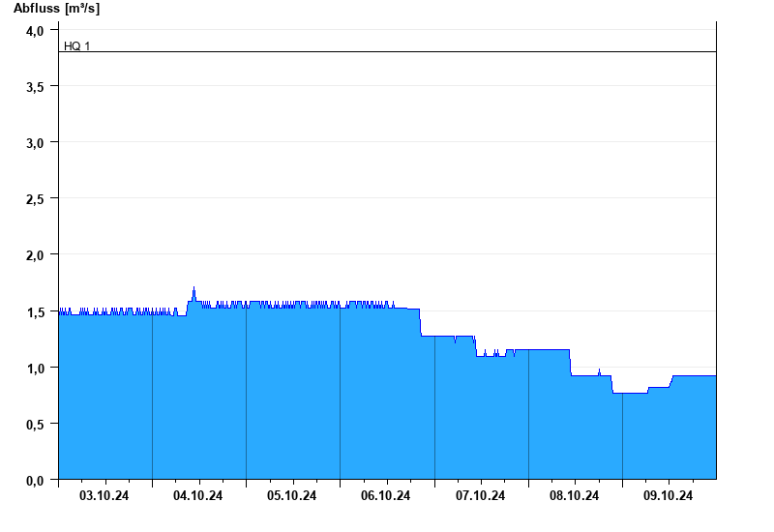Select the 08.10.24 date label
774x532 pixels.
click(575, 496)
